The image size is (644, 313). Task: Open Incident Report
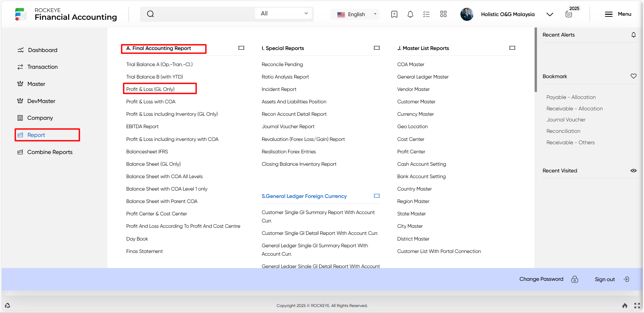(x=279, y=89)
